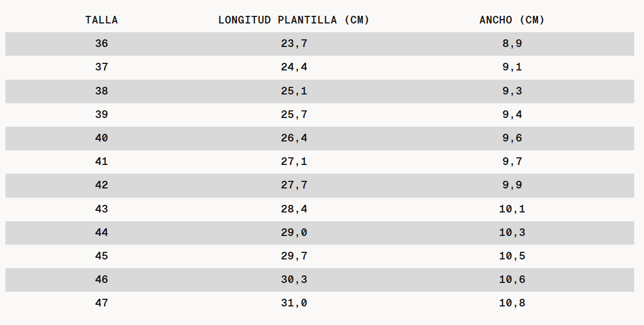
Task: Click the LONGITUD PLANTILLA (CM) header
Action: [294, 20]
